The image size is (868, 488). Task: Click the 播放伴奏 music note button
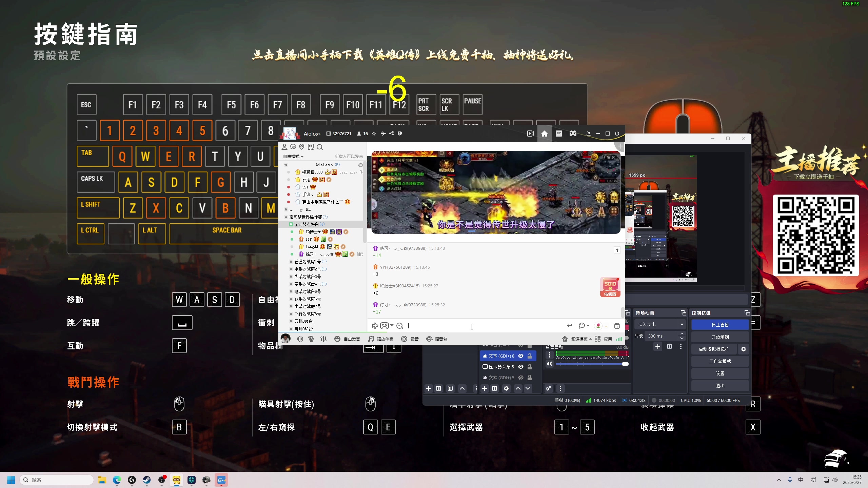click(380, 339)
